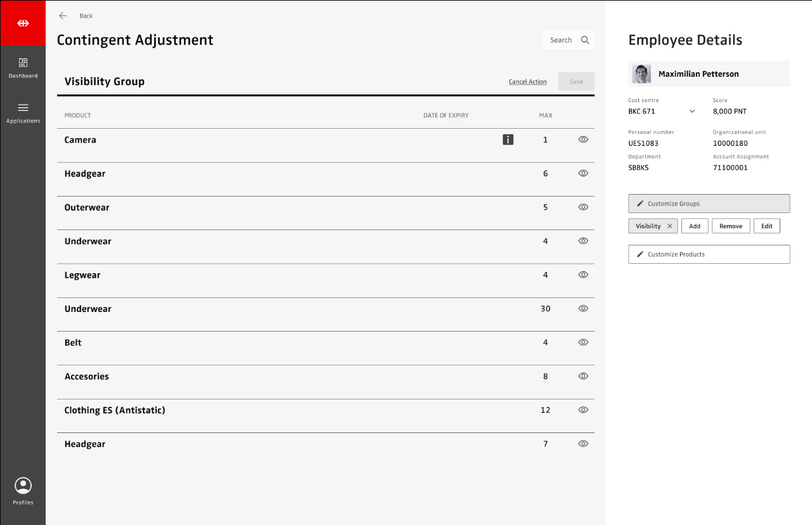Viewport: 812px width, 525px height.
Task: Show info for the Camera product
Action: 507,139
